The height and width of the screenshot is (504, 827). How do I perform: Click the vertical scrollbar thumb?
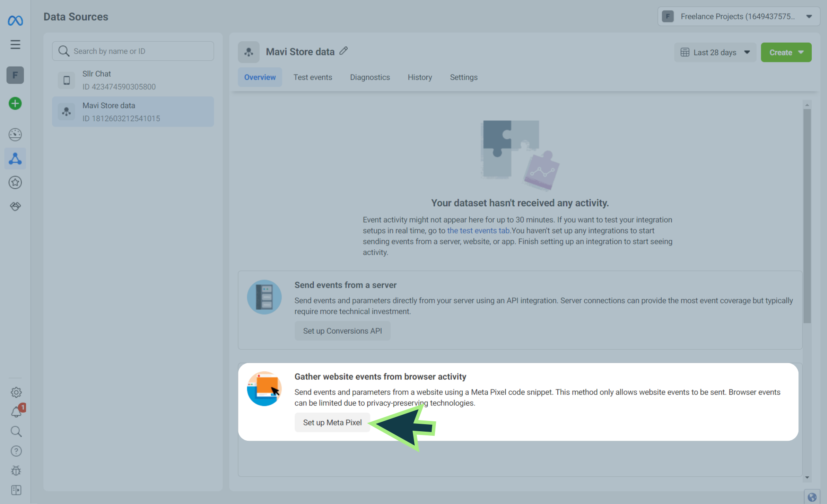coord(807,215)
